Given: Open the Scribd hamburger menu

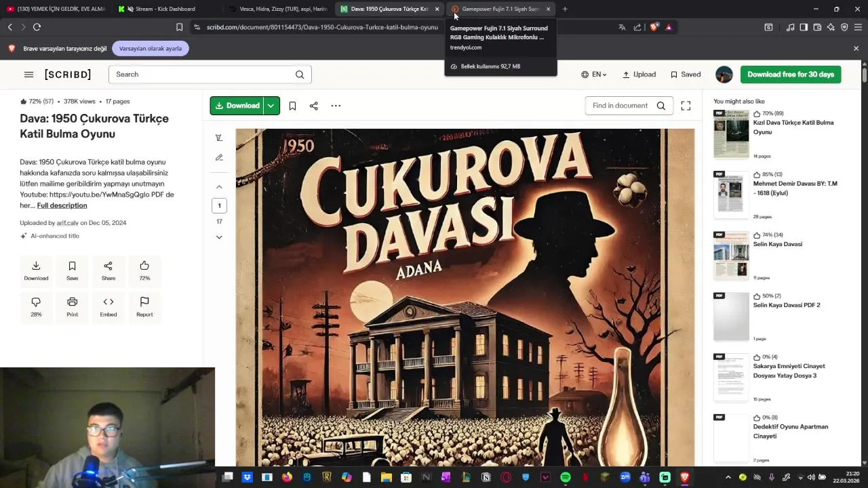Looking at the screenshot, I should tap(28, 75).
